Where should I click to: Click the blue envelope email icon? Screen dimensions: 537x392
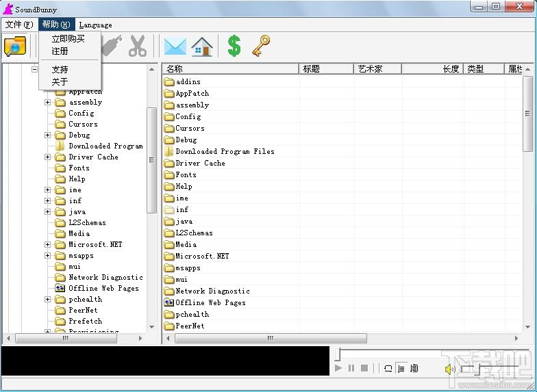175,47
